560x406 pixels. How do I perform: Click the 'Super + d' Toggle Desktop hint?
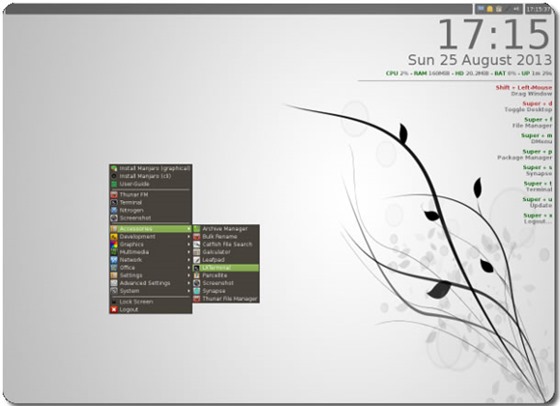coord(528,106)
